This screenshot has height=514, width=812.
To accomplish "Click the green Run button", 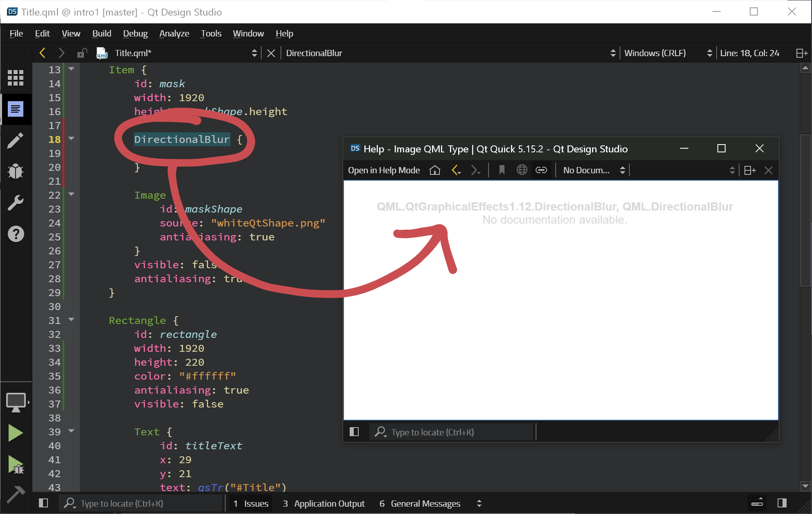I will (16, 433).
